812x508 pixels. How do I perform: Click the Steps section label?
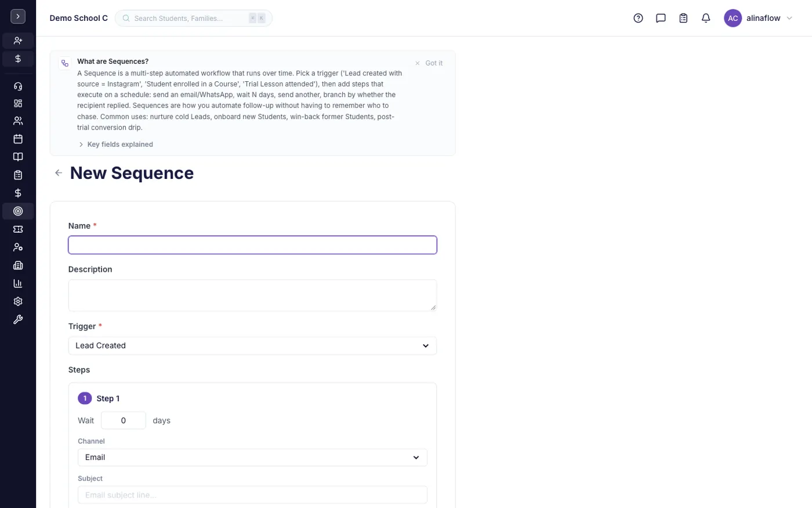(x=79, y=370)
